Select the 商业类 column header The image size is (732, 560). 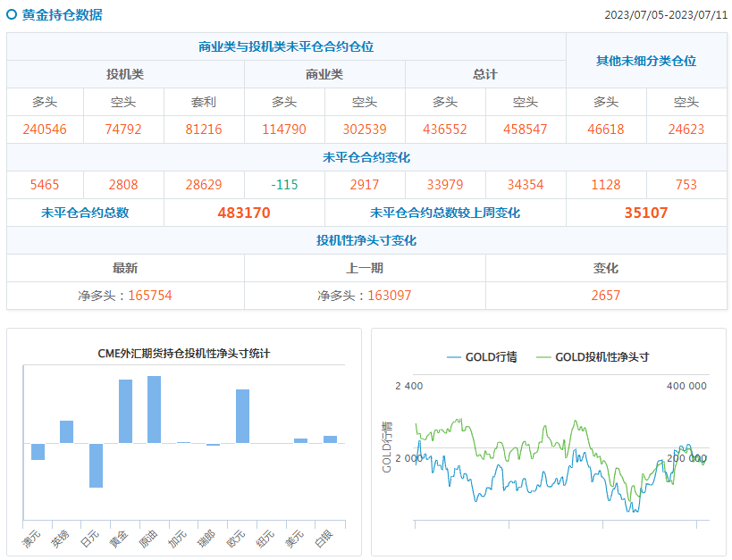pos(324,74)
